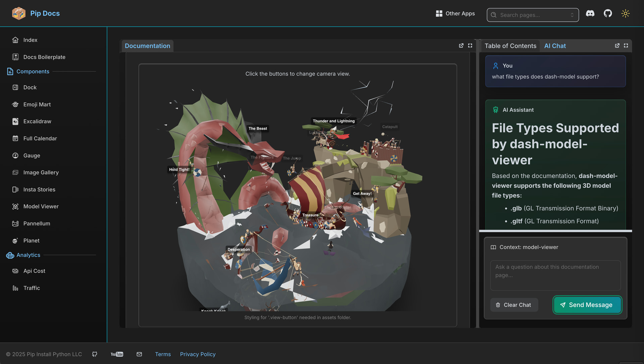644x364 pixels.
Task: Maximize the Documentation panel
Action: 470,46
